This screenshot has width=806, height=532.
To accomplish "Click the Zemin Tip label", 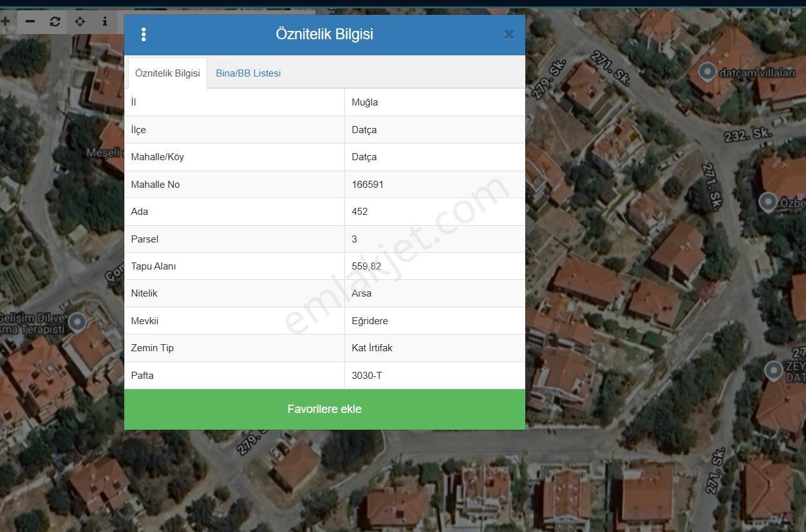I will tap(152, 348).
